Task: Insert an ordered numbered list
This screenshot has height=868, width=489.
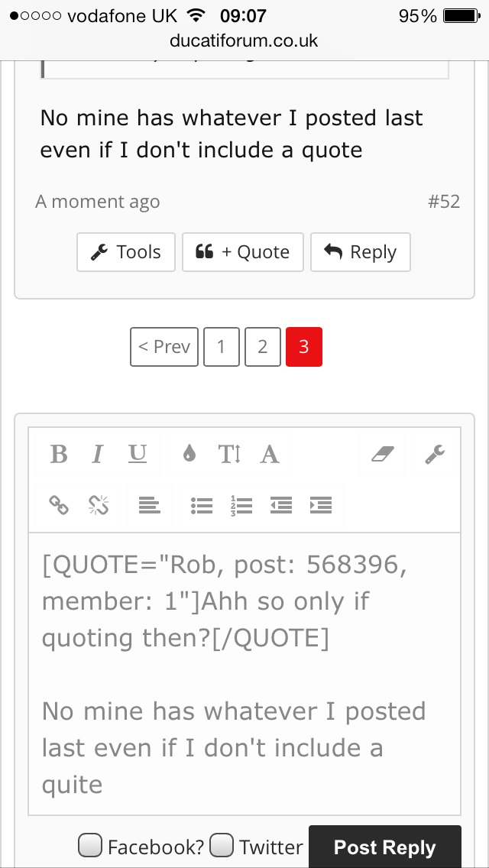Action: [241, 505]
